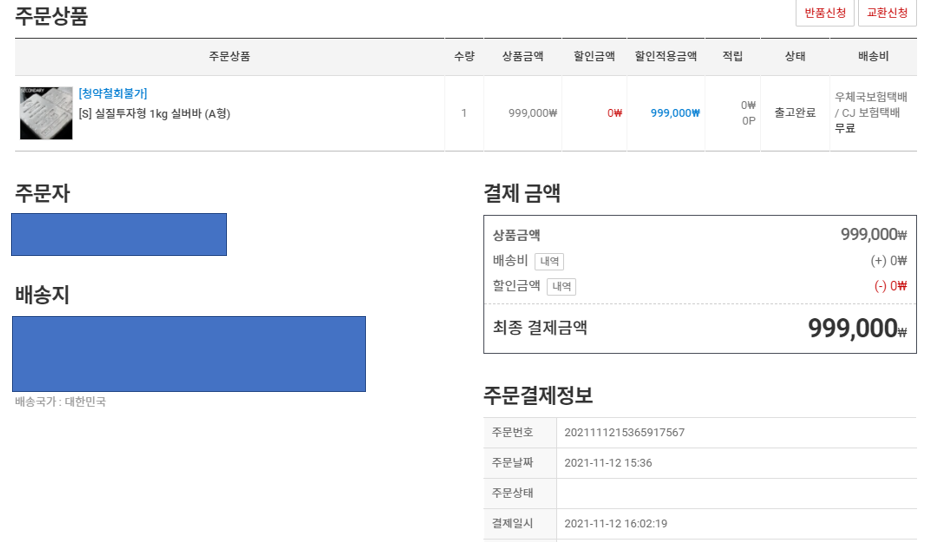Viewport: 933px width, 542px height.
Task: Open the [청약철회불가] product link
Action: click(112, 93)
